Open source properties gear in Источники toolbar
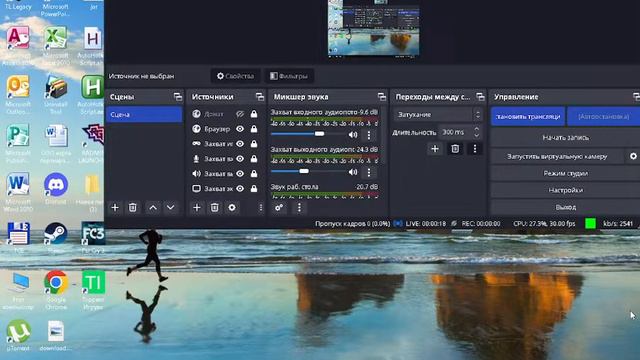This screenshot has width=640, height=360. [x=232, y=207]
